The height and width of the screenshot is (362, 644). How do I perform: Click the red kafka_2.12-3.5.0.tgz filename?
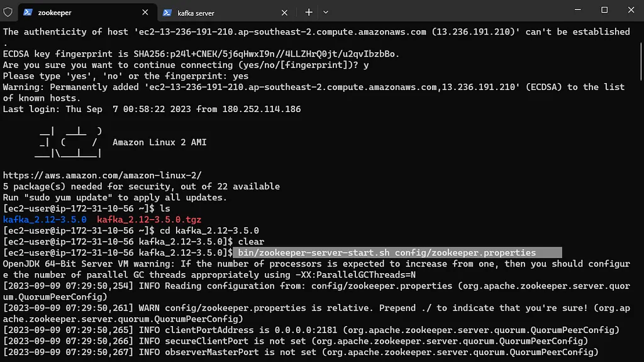149,220
